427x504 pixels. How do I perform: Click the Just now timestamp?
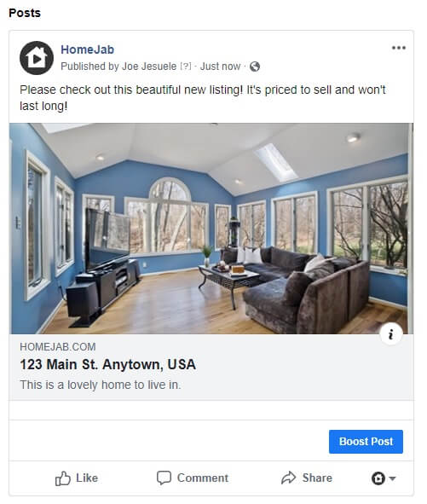(220, 67)
